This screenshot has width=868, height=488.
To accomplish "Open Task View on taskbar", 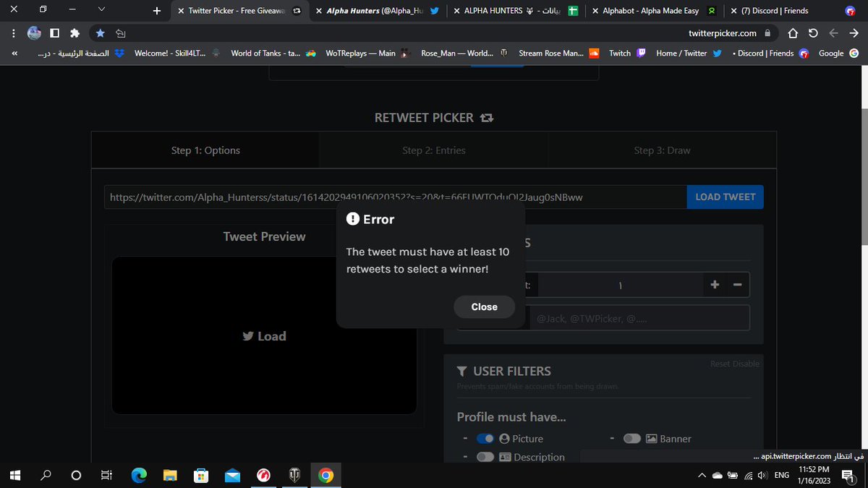I will click(x=106, y=475).
